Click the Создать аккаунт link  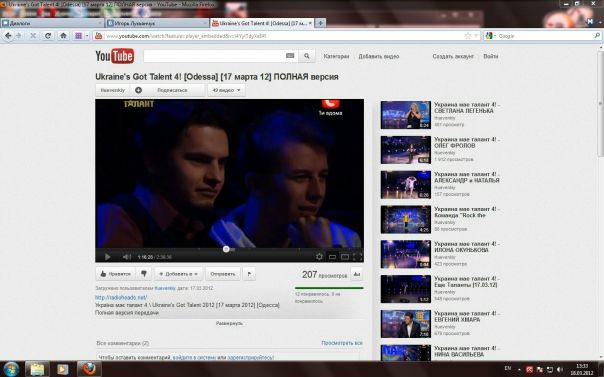(453, 56)
